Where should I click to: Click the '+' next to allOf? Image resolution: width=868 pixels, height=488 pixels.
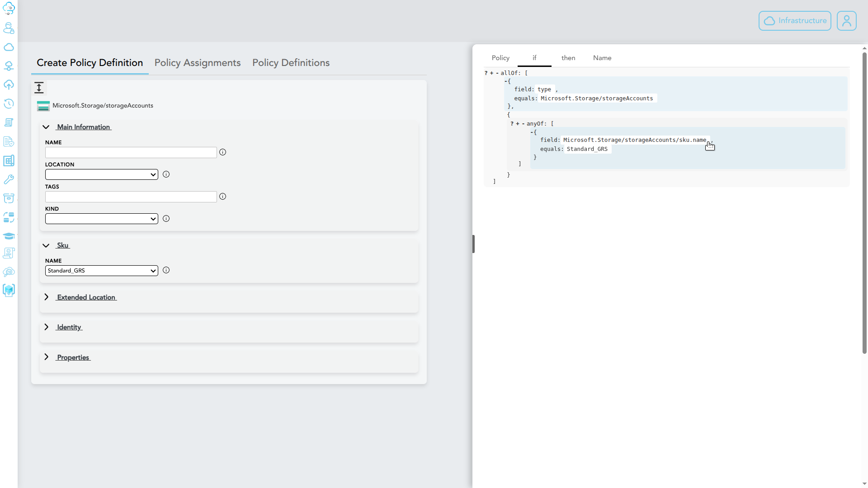tap(492, 73)
